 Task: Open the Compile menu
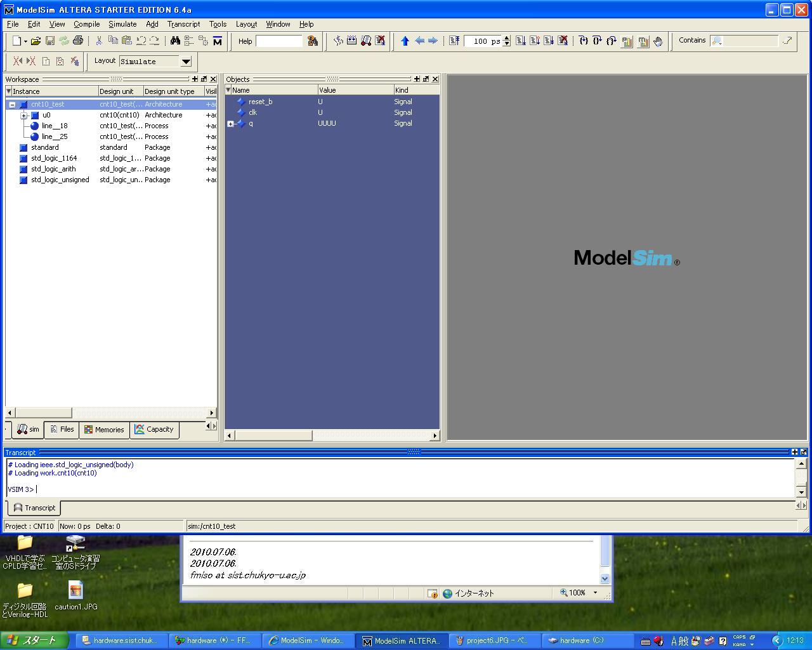(x=87, y=24)
